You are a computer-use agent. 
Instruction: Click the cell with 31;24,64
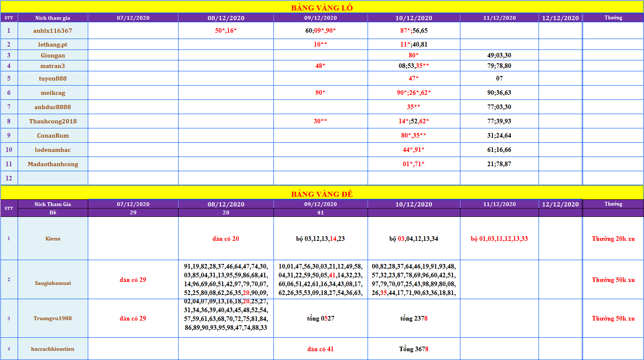point(499,135)
